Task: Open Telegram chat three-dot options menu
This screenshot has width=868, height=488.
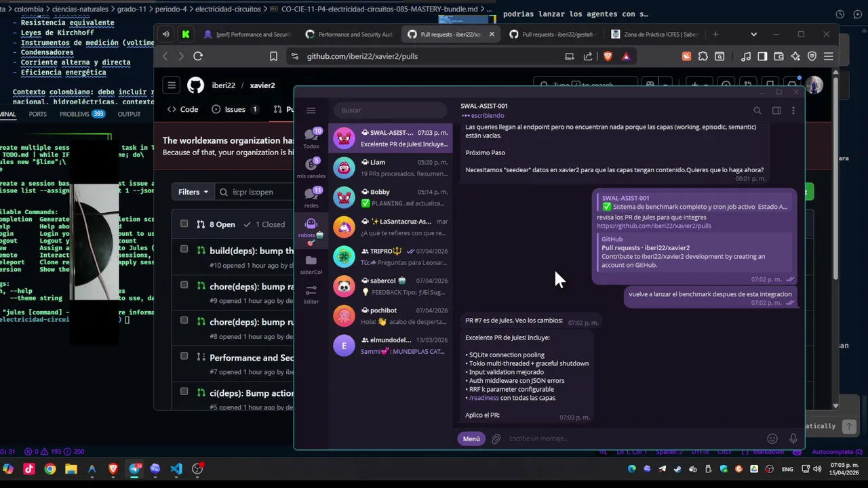Action: click(x=793, y=110)
